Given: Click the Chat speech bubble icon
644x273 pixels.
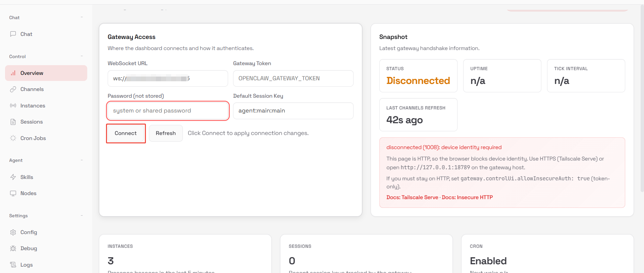Looking at the screenshot, I should point(13,34).
